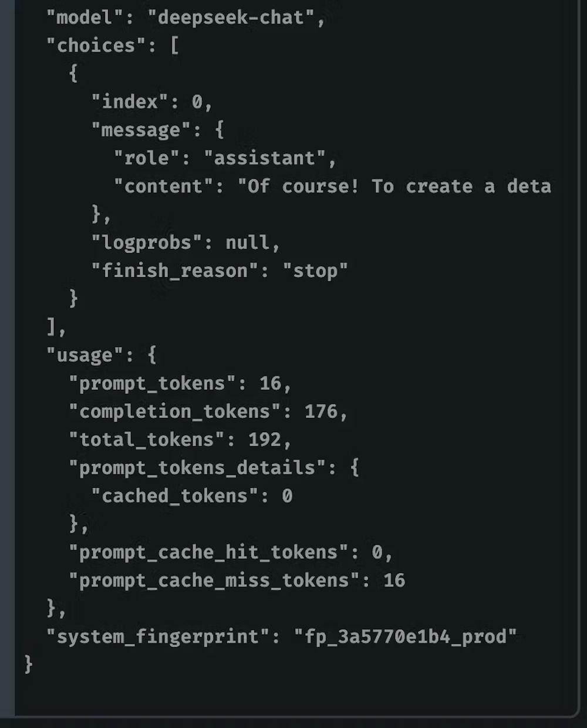This screenshot has height=728, width=587.
Task: Click the prompt_tokens value 16
Action: pos(270,384)
